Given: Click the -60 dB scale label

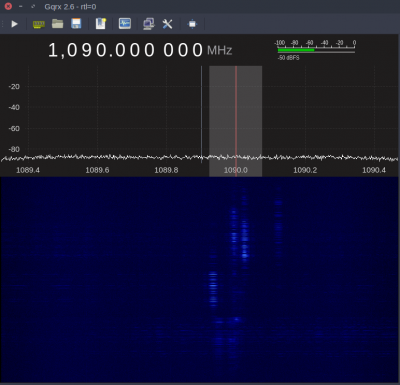Looking at the screenshot, I should 14,128.
